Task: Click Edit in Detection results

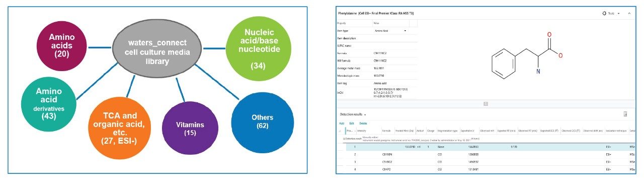Action: click(x=352, y=123)
